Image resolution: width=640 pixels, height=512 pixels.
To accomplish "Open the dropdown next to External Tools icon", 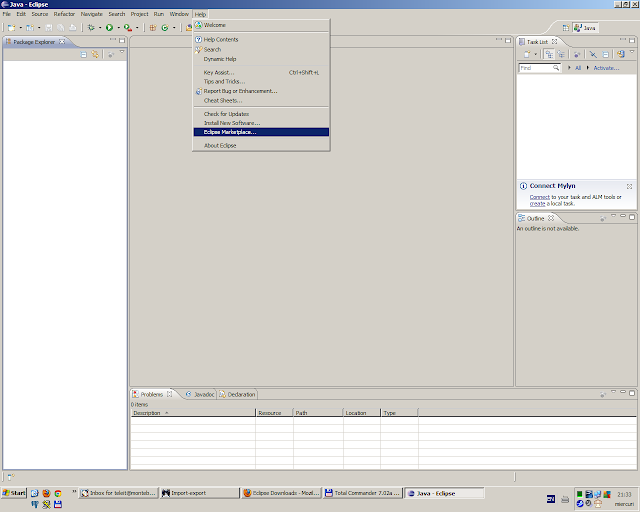I will click(137, 28).
